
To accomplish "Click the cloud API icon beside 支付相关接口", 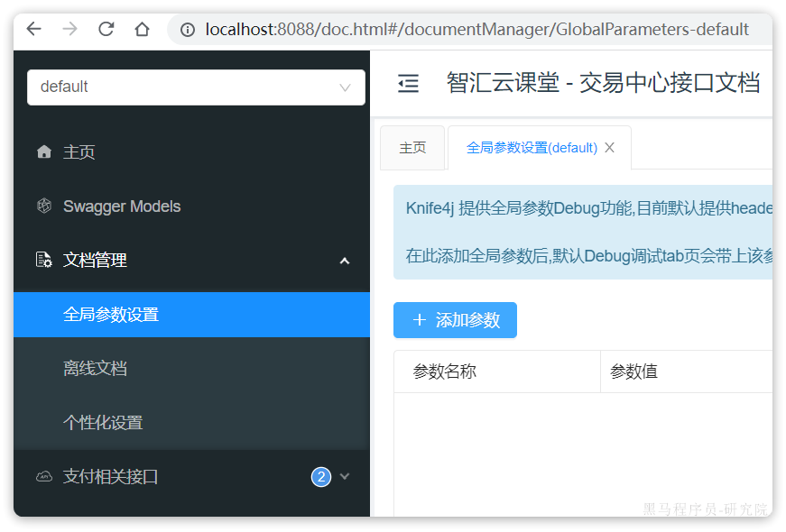I will pyautogui.click(x=44, y=476).
